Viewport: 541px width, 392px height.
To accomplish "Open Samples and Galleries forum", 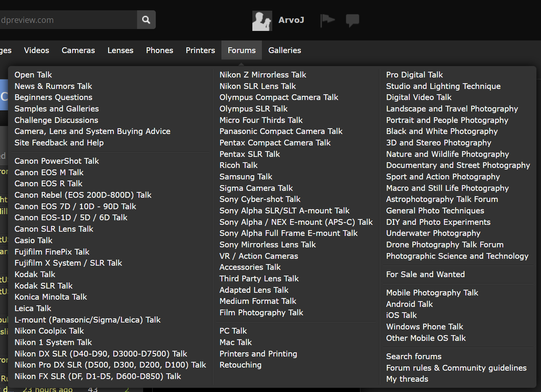I will pyautogui.click(x=57, y=109).
